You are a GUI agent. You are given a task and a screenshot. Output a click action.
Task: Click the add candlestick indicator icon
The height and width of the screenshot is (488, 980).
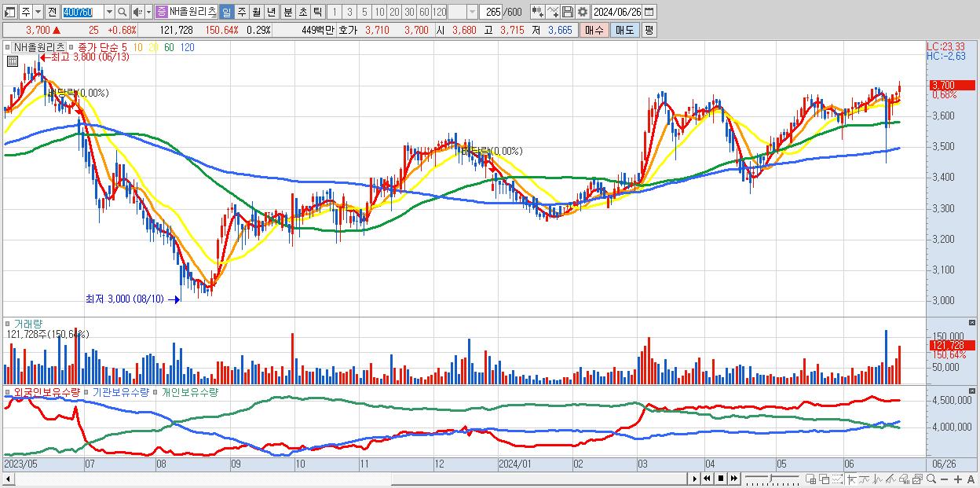pyautogui.click(x=538, y=12)
